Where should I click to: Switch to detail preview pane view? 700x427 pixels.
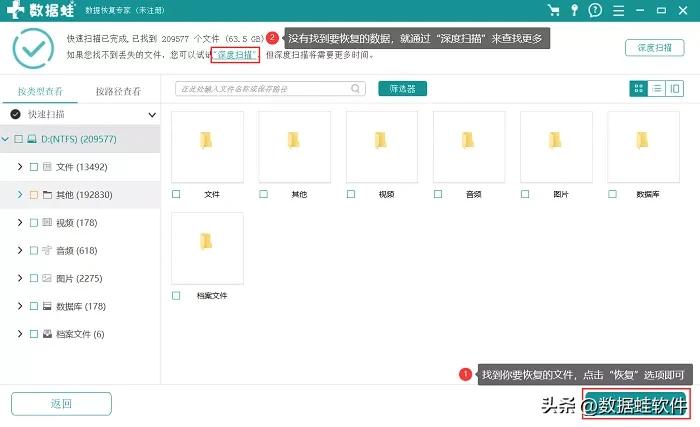click(x=675, y=88)
